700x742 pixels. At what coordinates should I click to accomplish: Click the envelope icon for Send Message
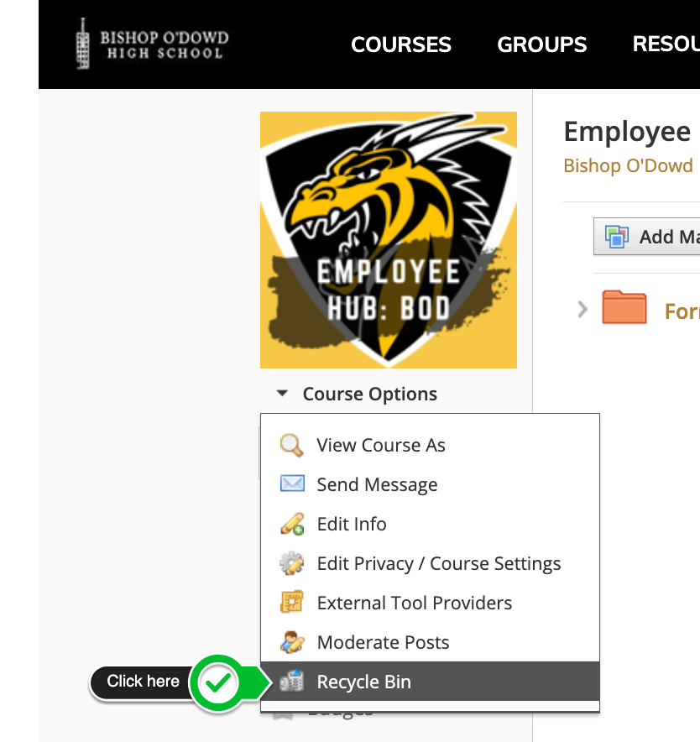(292, 483)
